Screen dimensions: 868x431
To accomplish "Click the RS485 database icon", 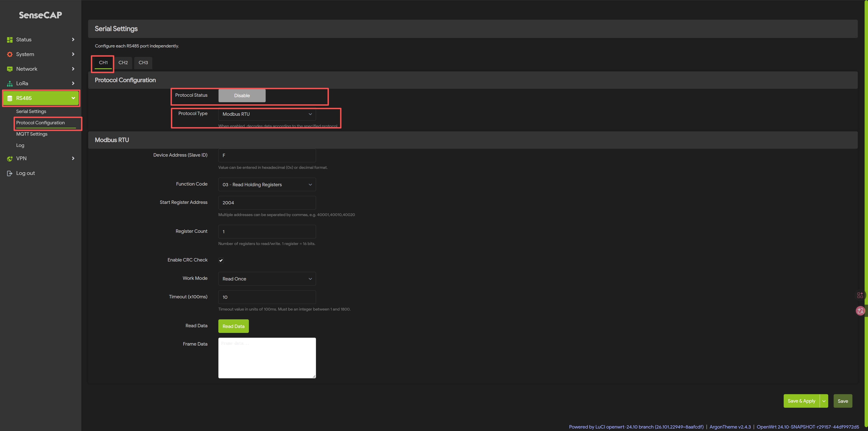I will 10,98.
